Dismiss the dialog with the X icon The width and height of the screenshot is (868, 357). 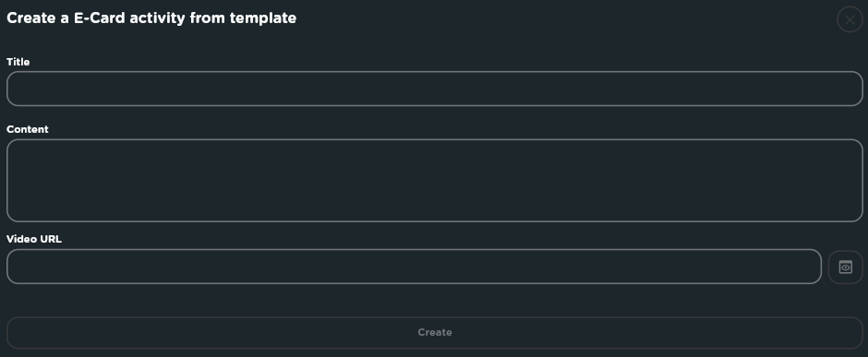coord(850,19)
